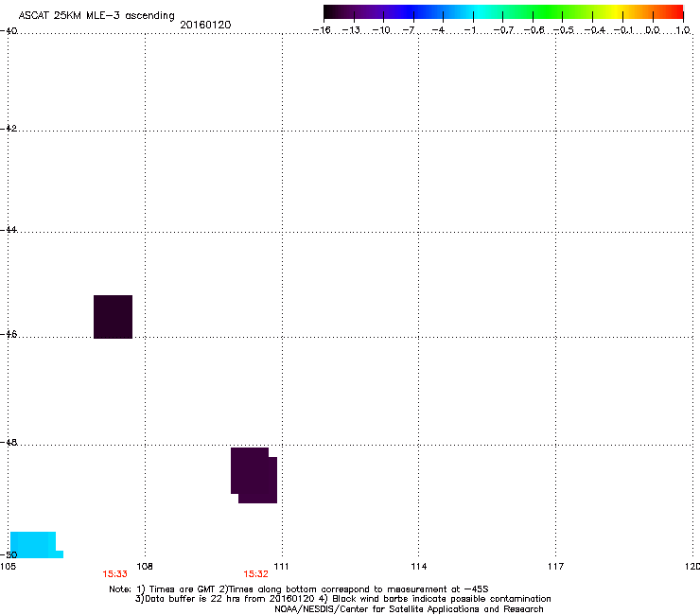700x615 pixels.
Task: Click the longitude label 114
Action: tap(419, 567)
